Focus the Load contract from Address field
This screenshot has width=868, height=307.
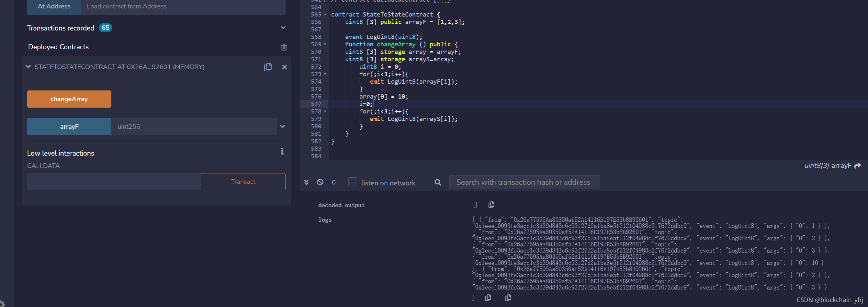183,6
